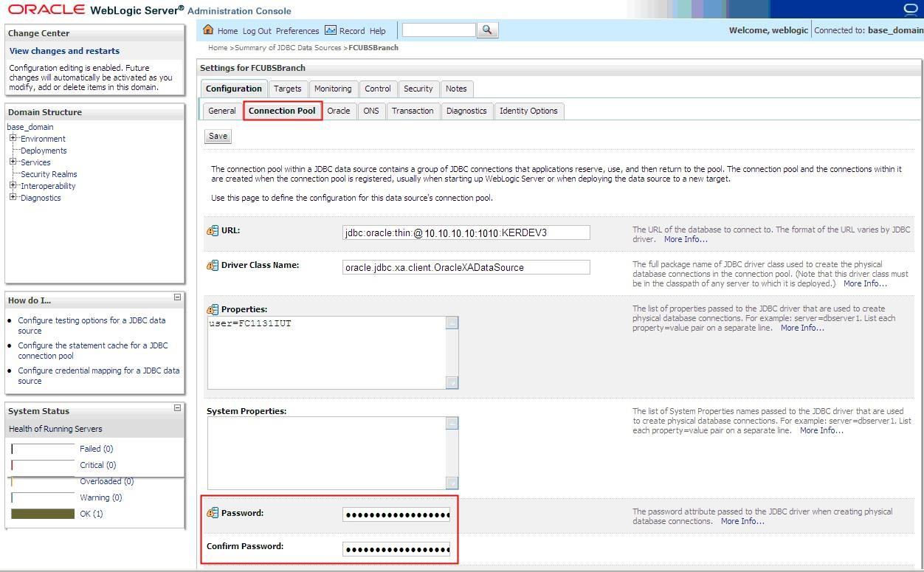The image size is (924, 572).
Task: Open More Info link for Password
Action: (742, 521)
